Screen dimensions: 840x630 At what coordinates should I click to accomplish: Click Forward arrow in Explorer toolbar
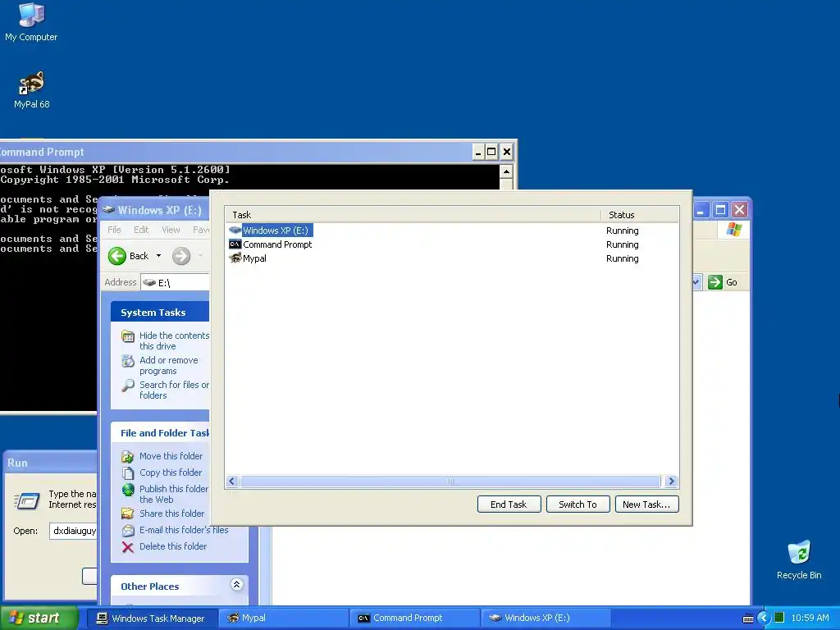[x=181, y=256]
